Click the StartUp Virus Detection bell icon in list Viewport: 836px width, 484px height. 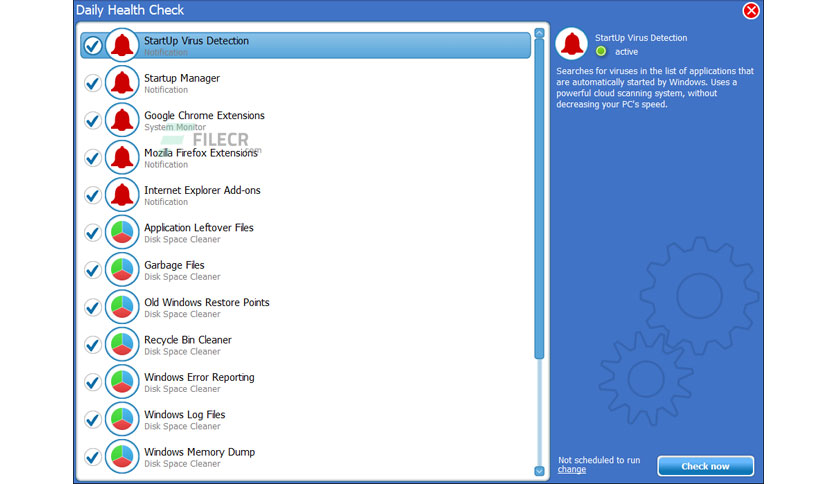pyautogui.click(x=122, y=45)
